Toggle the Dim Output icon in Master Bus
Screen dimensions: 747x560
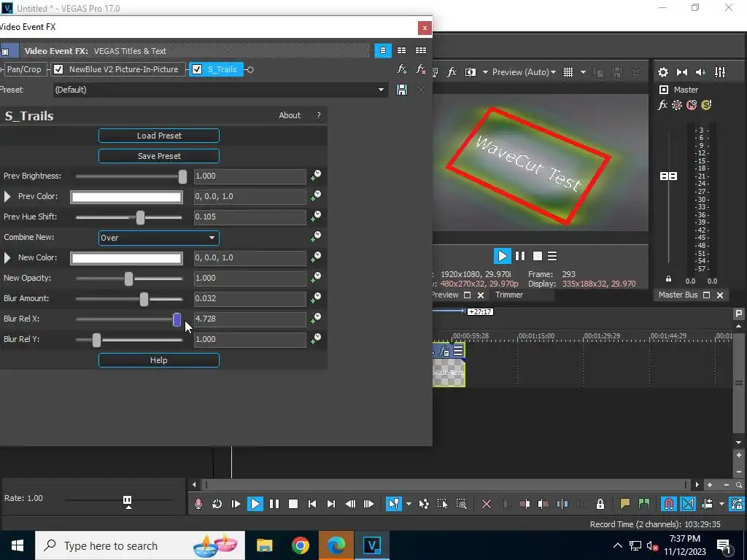tap(700, 72)
